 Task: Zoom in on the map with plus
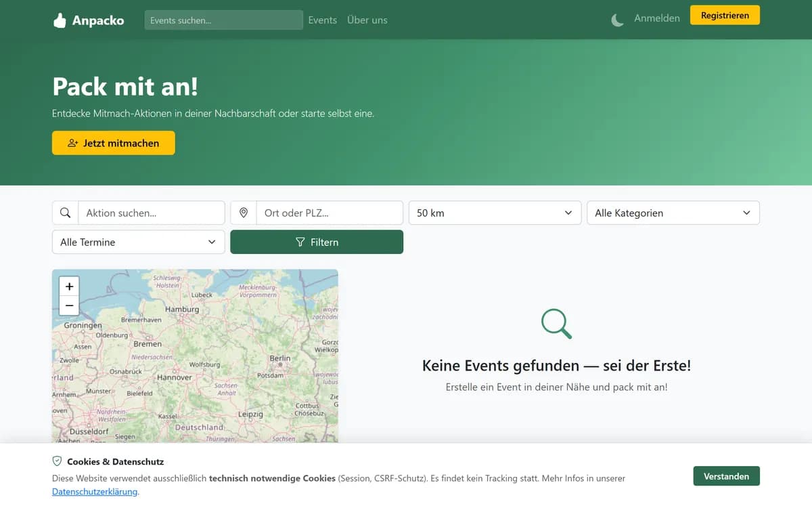(x=69, y=286)
